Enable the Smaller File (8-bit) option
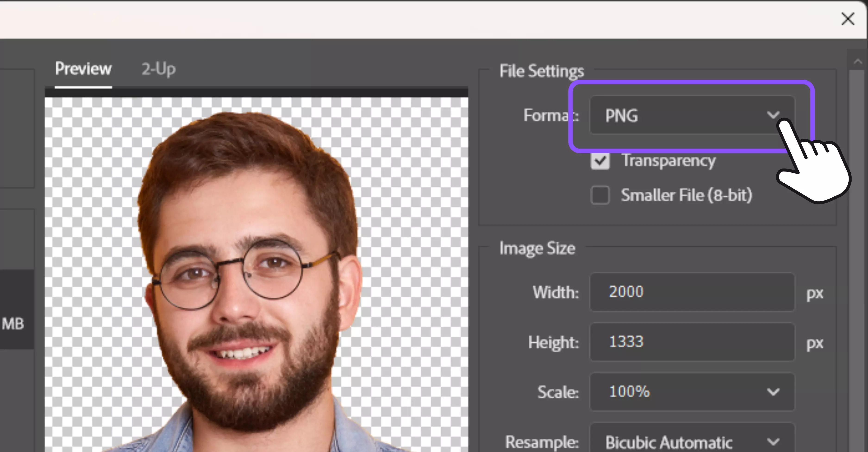Viewport: 868px width, 452px height. [600, 195]
